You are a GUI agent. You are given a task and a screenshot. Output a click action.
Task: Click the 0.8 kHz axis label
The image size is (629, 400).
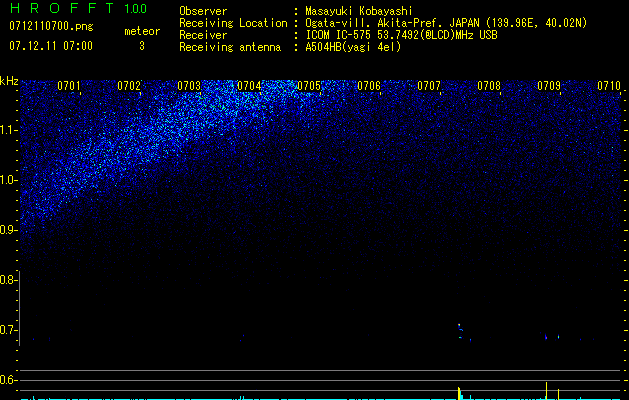[8, 280]
